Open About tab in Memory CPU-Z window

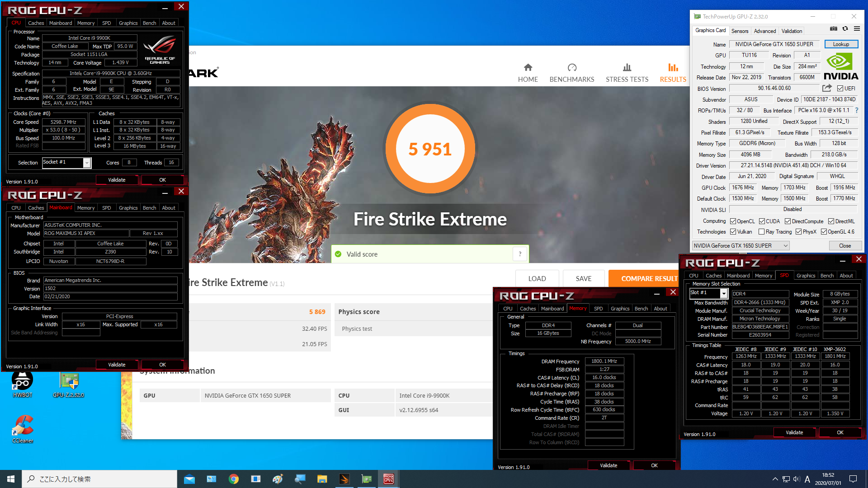click(x=660, y=309)
